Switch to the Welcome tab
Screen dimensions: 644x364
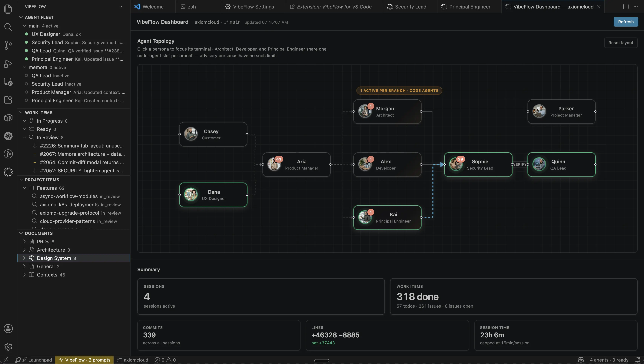(x=153, y=7)
